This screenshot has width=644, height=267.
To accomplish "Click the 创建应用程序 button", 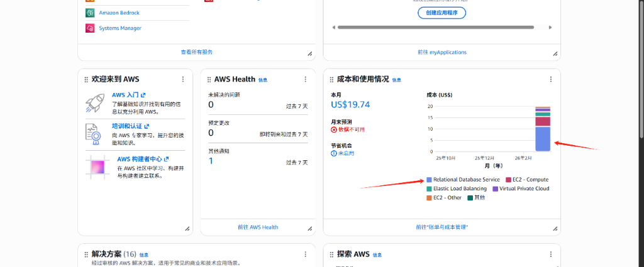I will point(442,13).
